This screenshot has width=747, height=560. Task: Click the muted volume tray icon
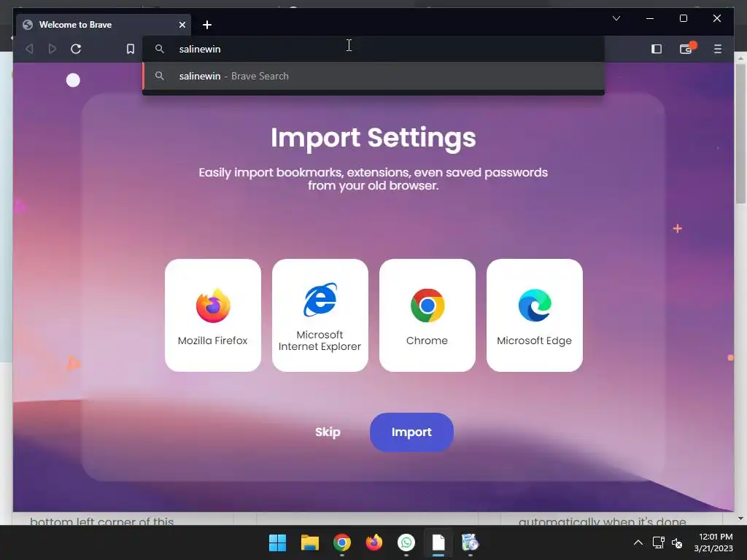tap(677, 542)
